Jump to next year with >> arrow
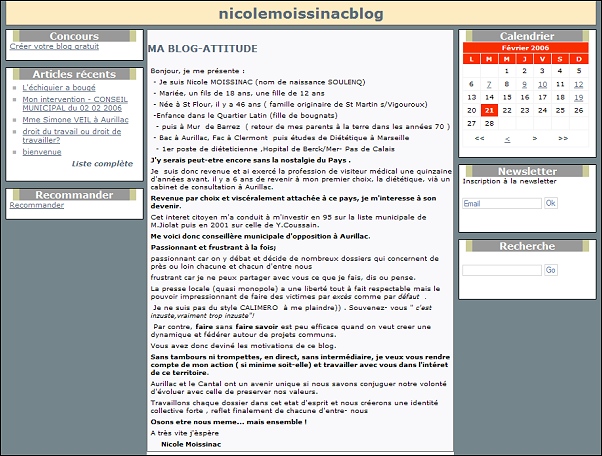This screenshot has height=456, width=602. [563, 138]
